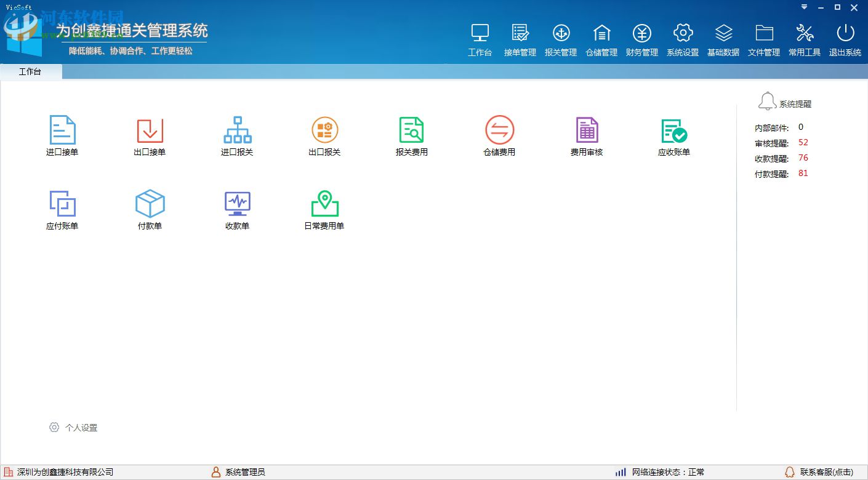
Task: Go to 工作台 in the top toolbar
Action: (x=480, y=40)
